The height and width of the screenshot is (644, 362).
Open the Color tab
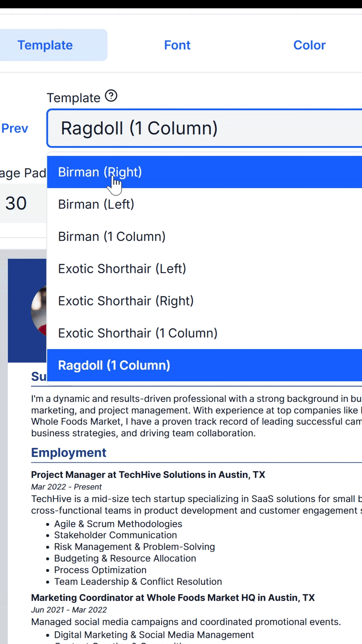(309, 45)
